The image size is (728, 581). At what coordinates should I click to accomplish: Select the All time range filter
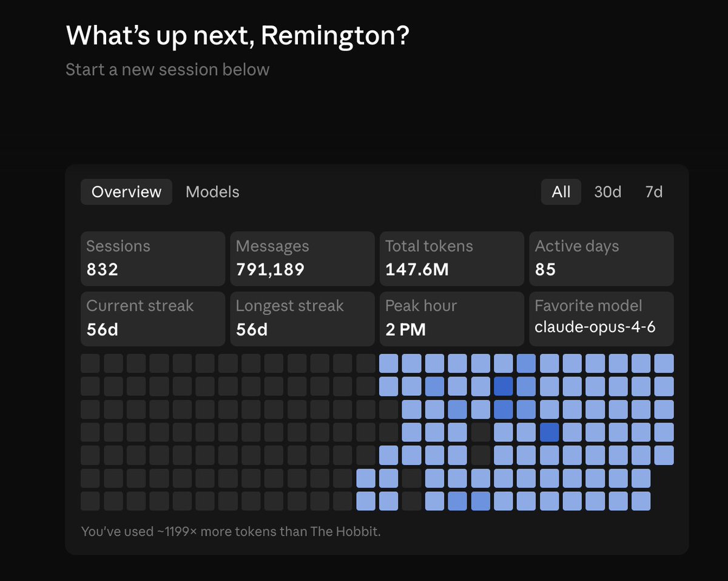pos(561,192)
